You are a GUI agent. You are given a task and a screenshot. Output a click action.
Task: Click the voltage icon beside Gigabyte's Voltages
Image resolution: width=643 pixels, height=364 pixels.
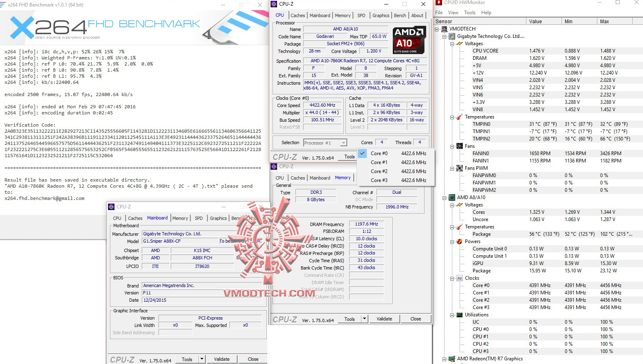459,44
